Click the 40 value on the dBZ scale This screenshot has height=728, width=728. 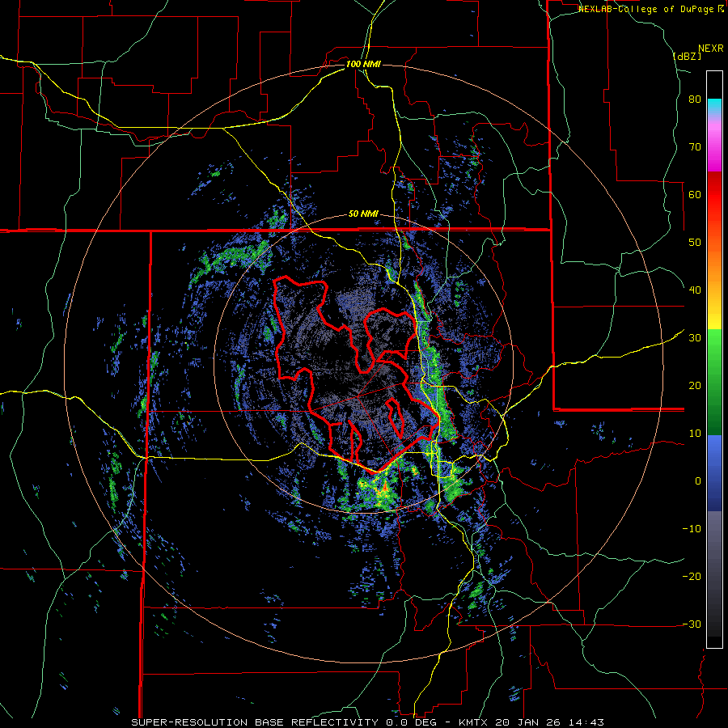(695, 290)
